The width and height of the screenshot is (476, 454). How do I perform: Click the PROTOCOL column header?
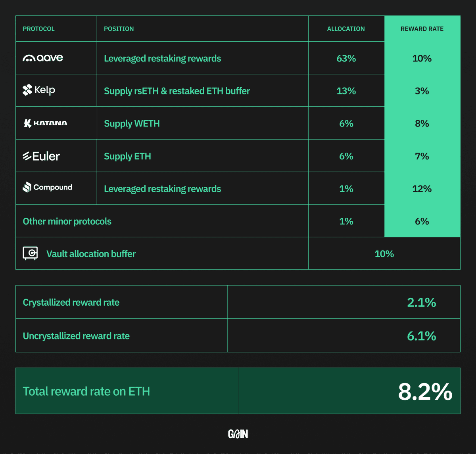(x=39, y=29)
